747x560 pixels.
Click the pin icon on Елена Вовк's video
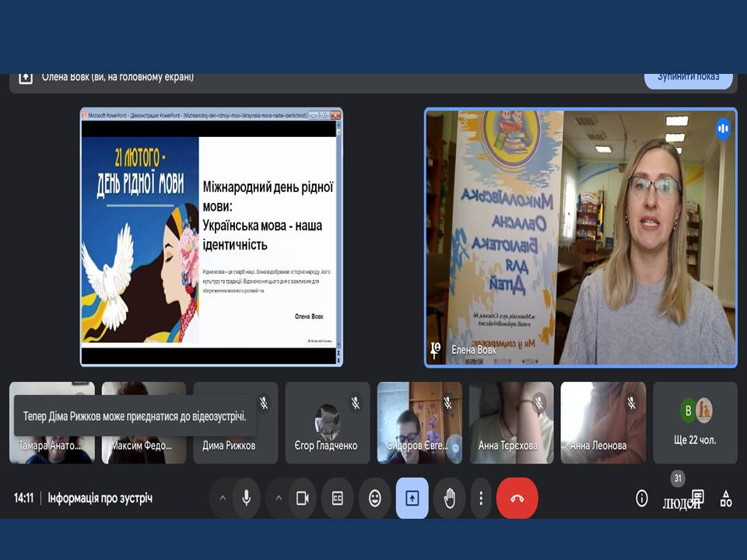(x=436, y=350)
